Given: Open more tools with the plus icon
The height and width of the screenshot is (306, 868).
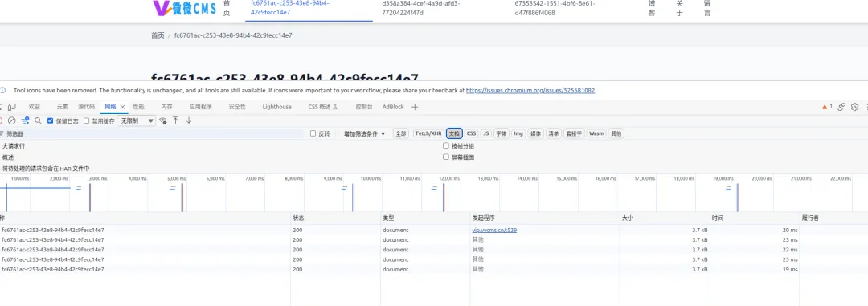Looking at the screenshot, I should click(x=415, y=107).
